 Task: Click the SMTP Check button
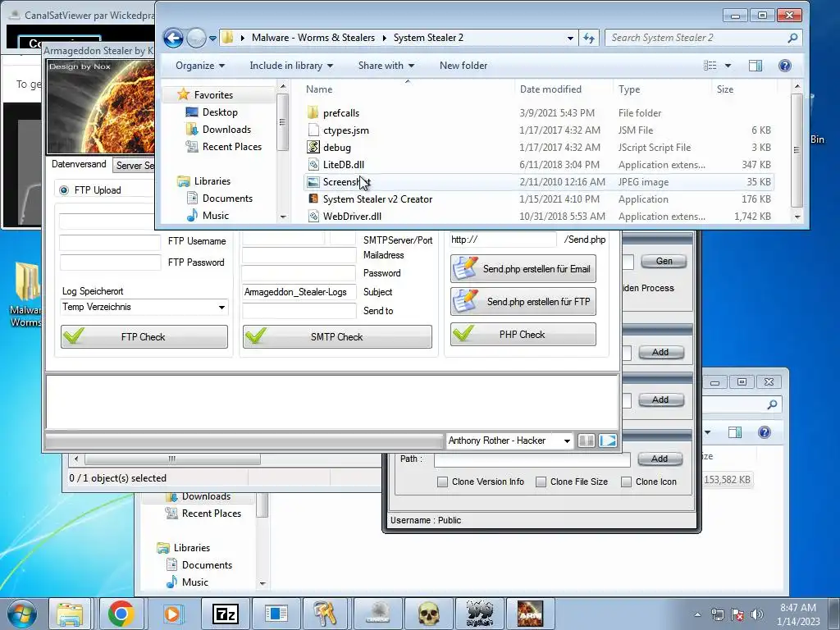point(337,336)
